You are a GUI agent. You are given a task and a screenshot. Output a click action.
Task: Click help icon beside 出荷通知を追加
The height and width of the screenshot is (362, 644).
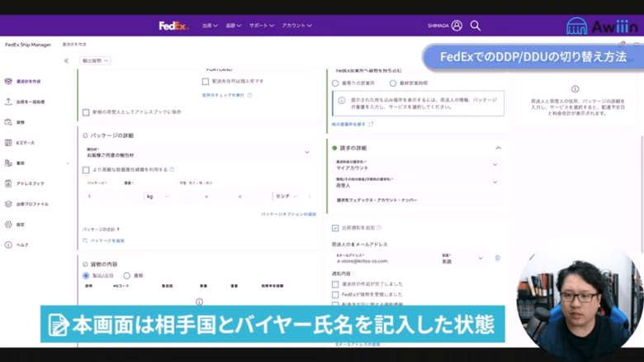pos(379,227)
